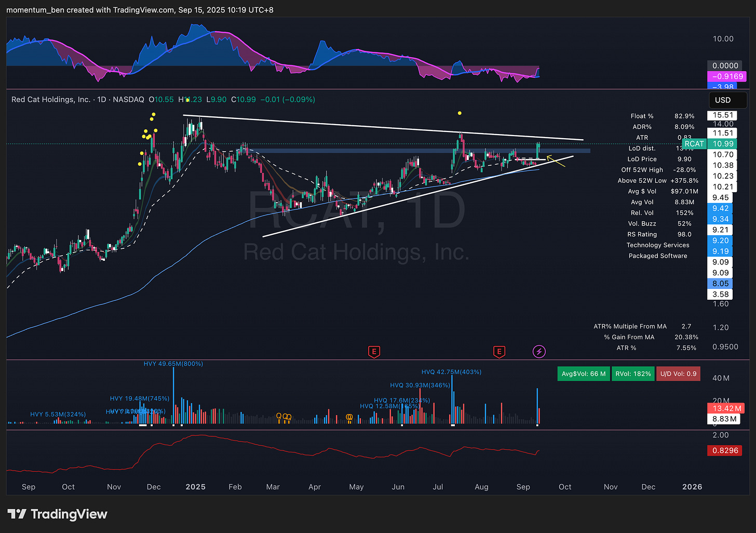Viewport: 756px width, 533px height.
Task: Click the Technology Services sector label
Action: point(658,245)
